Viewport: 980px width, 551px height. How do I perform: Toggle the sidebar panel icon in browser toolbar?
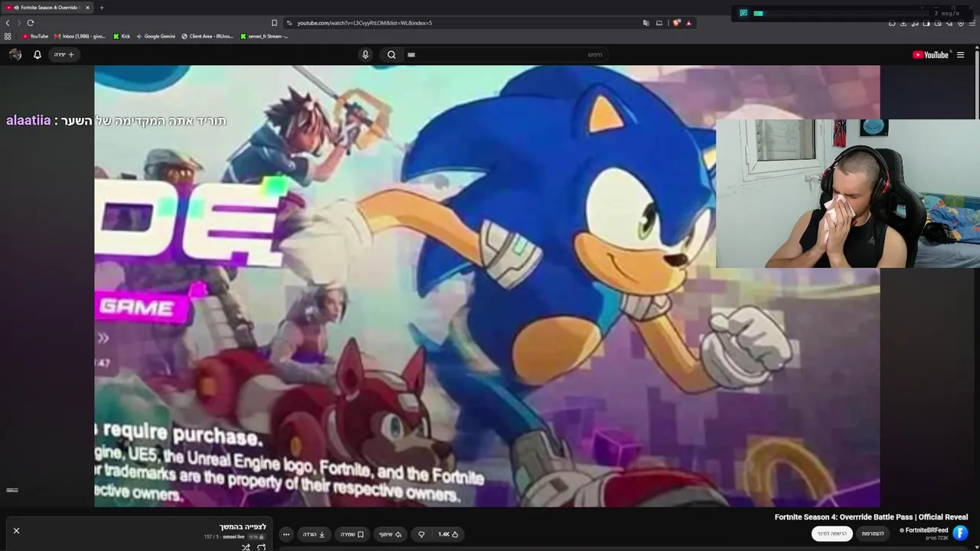(926, 23)
